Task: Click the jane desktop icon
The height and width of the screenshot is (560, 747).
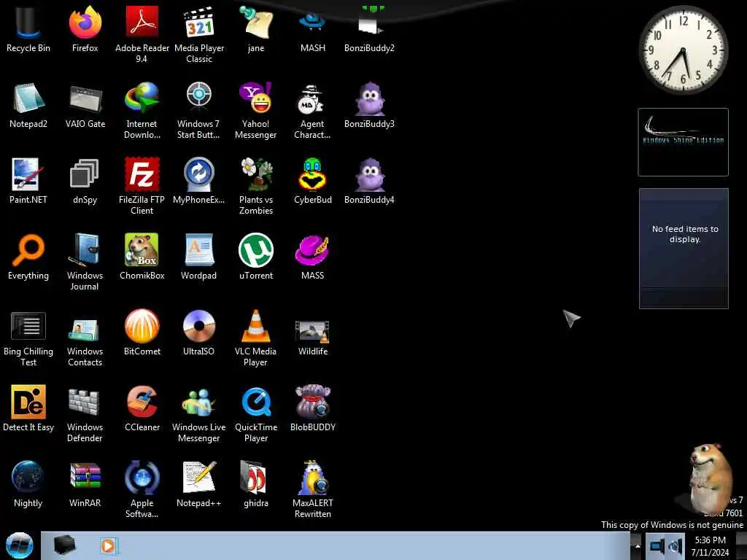Action: point(256,29)
